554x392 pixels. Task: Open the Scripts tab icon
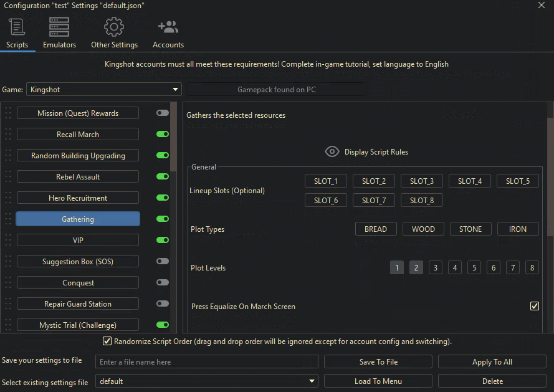[17, 27]
